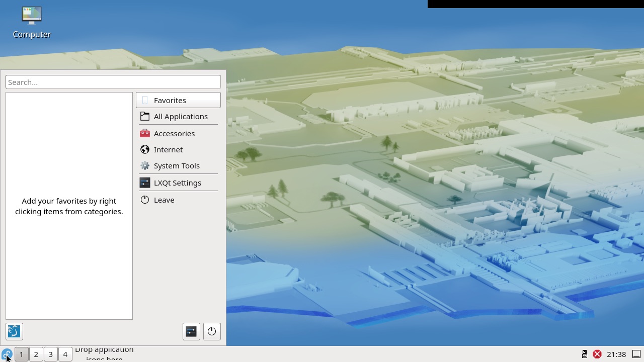Choose the Leave category in the list
644x362 pixels.
point(178,200)
